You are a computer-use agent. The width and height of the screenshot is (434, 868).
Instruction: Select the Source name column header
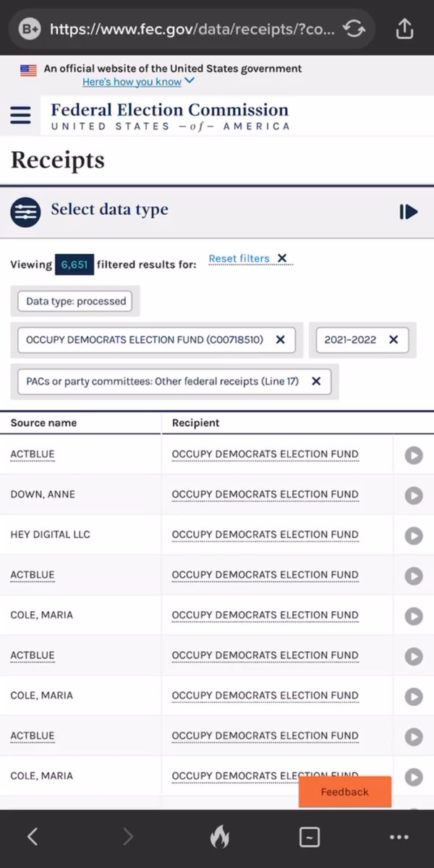[x=43, y=422]
